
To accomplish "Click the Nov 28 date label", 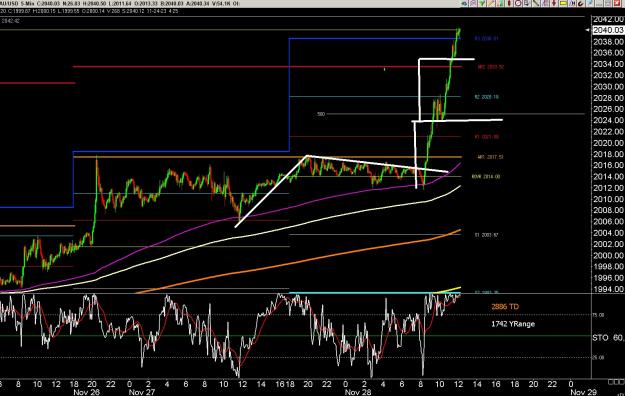I will click(358, 392).
